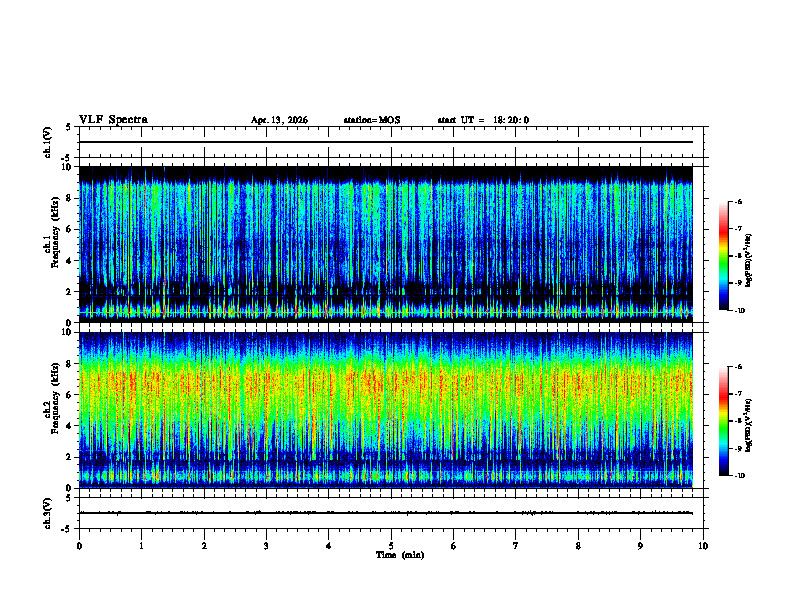Click time axis tick label "7"
Image resolution: width=792 pixels, height=612 pixels.
pyautogui.click(x=516, y=546)
